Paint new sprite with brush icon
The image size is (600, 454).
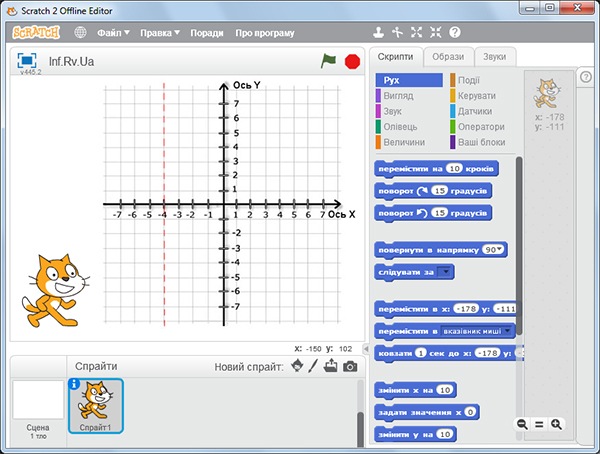(x=313, y=367)
